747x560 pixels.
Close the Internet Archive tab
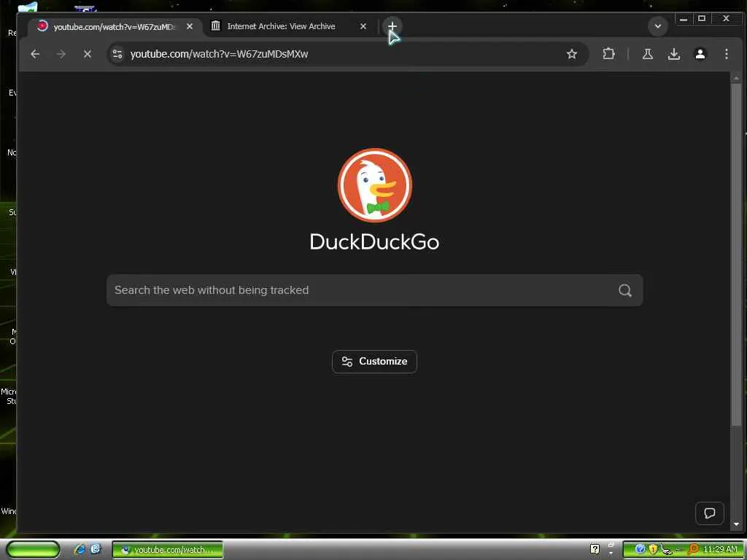click(x=363, y=26)
